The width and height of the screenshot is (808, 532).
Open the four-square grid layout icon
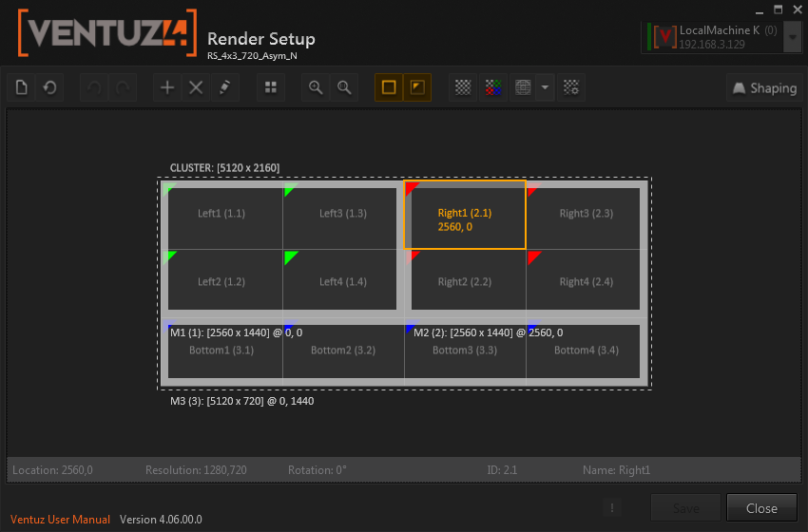coord(271,87)
